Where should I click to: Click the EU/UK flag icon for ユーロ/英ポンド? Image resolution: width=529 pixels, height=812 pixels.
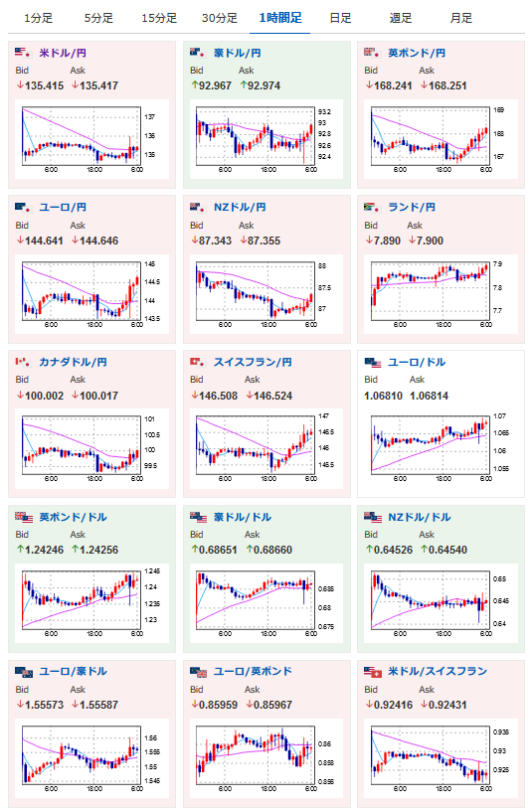tap(198, 672)
